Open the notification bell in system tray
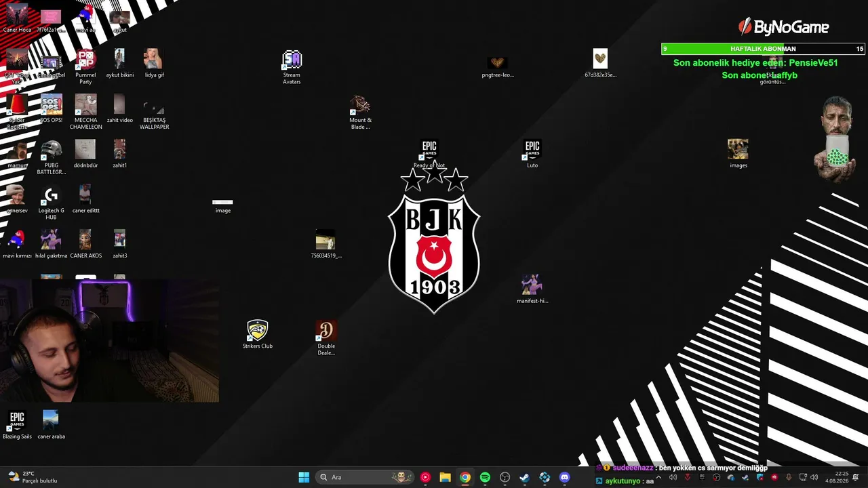 pos(856,477)
